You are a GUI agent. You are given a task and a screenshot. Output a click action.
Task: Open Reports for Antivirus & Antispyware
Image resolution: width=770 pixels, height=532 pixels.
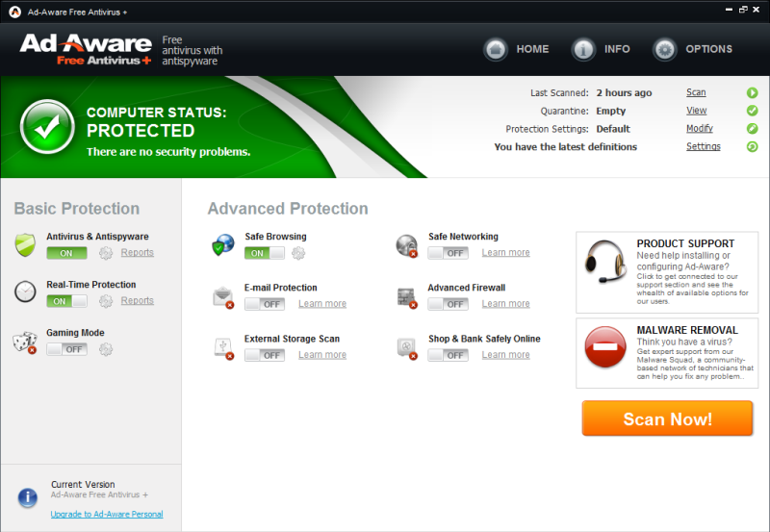pyautogui.click(x=137, y=252)
